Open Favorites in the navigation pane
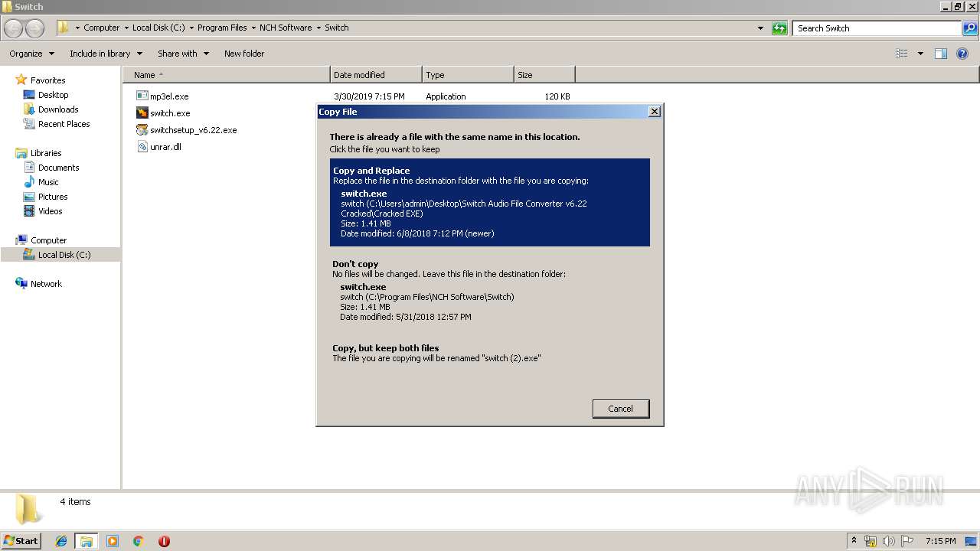980x551 pixels. click(47, 80)
